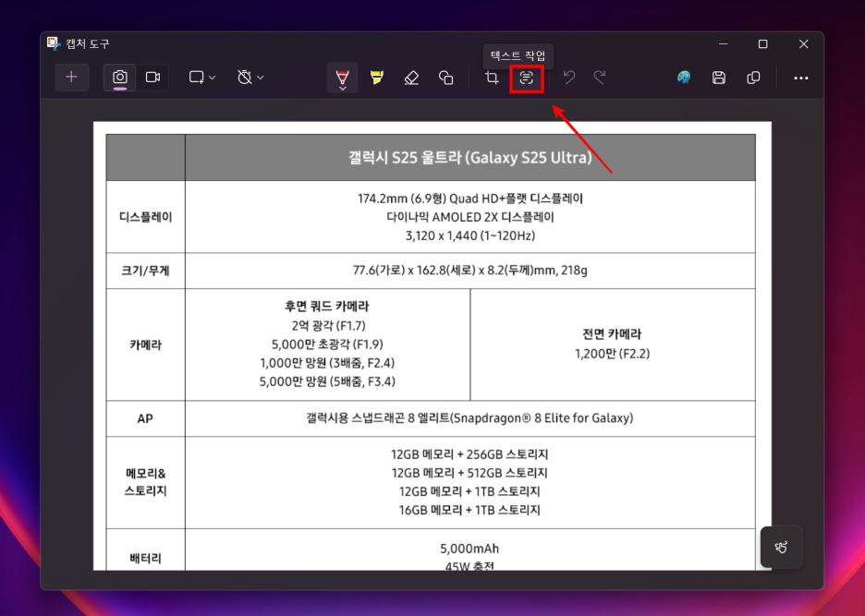Copy the capture to the clipboard
The height and width of the screenshot is (616, 865).
pyautogui.click(x=753, y=78)
